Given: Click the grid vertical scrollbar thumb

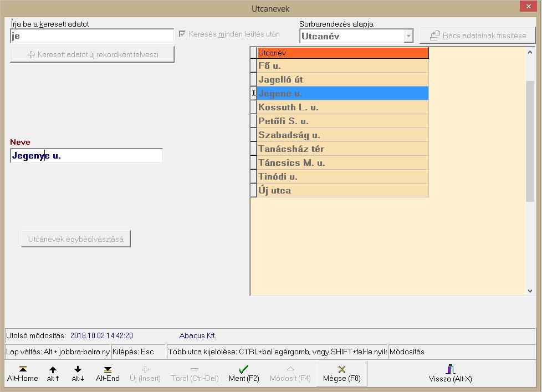Looking at the screenshot, I should pyautogui.click(x=530, y=141).
